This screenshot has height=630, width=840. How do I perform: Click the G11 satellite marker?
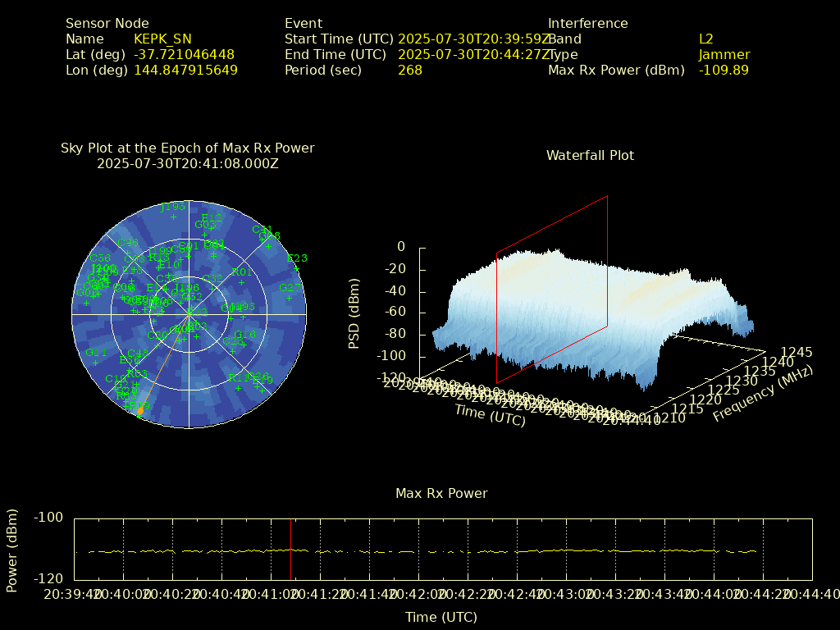pos(95,363)
